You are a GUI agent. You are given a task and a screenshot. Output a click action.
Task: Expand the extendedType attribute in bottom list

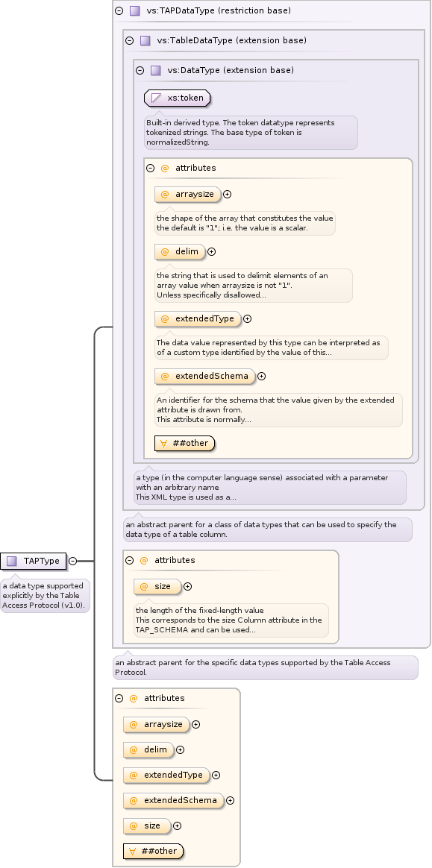pos(216,776)
